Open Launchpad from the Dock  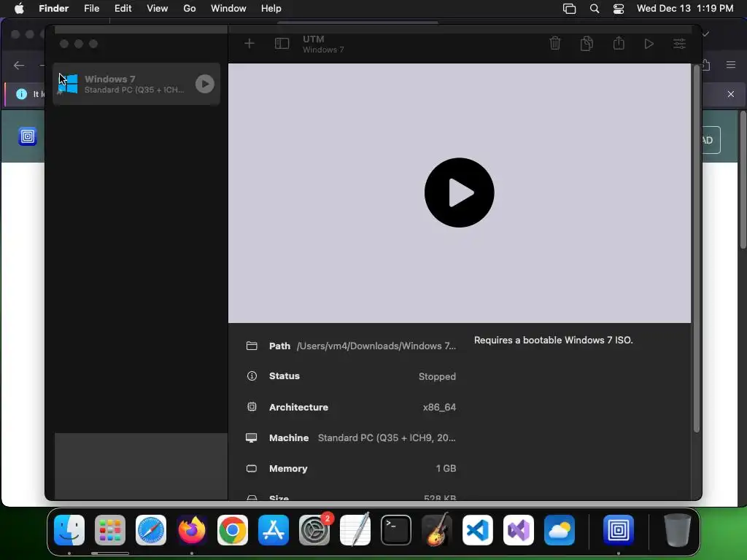(110, 530)
